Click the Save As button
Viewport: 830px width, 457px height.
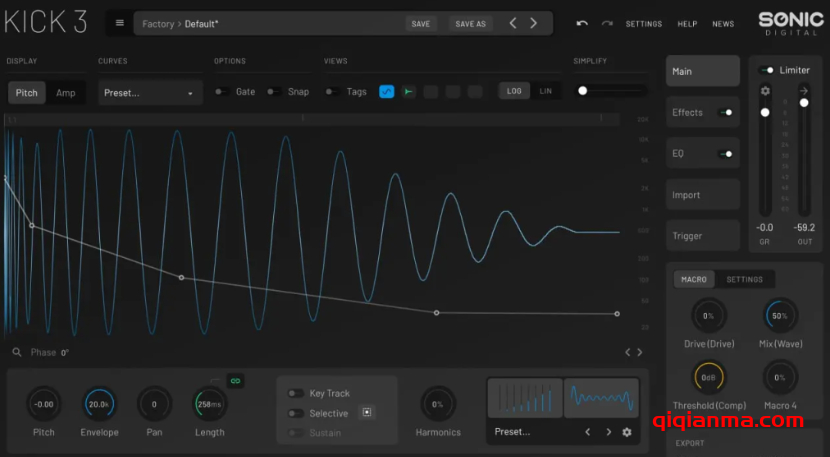tap(470, 24)
